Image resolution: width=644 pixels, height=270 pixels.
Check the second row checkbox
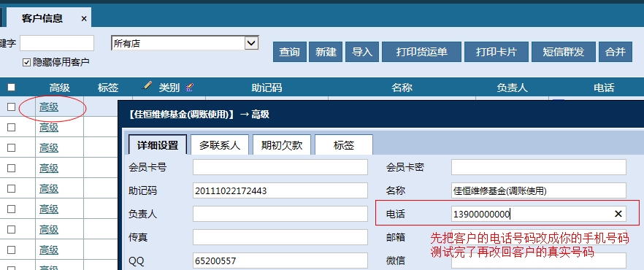click(x=12, y=128)
